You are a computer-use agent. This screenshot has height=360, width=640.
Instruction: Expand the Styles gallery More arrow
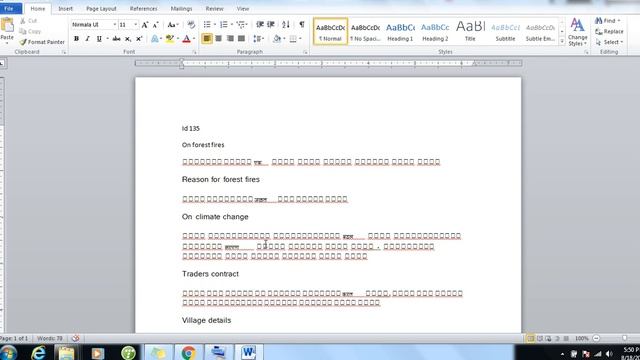coord(562,41)
